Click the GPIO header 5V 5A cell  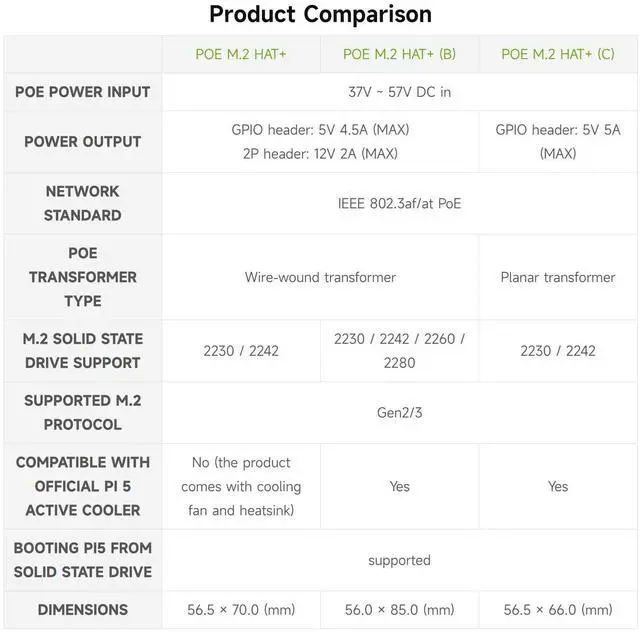pos(558,142)
